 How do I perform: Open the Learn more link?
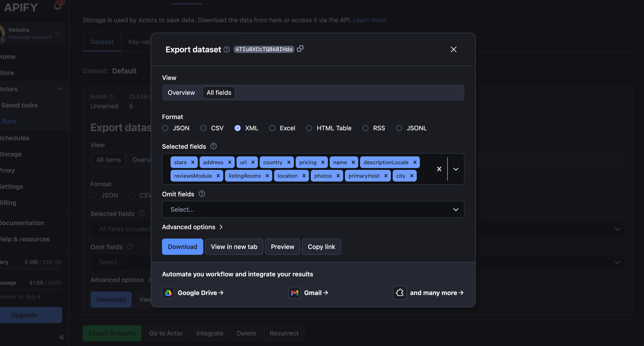coord(369,20)
